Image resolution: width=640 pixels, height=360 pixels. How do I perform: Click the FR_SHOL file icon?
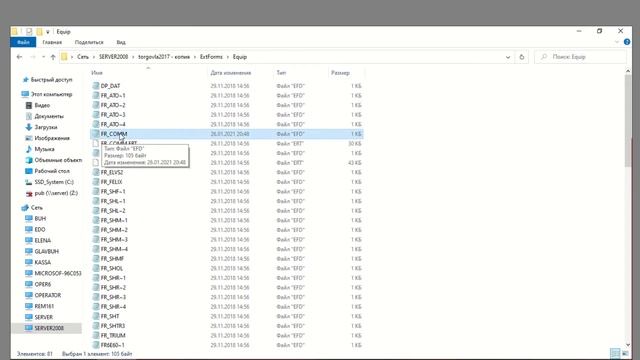pyautogui.click(x=96, y=268)
